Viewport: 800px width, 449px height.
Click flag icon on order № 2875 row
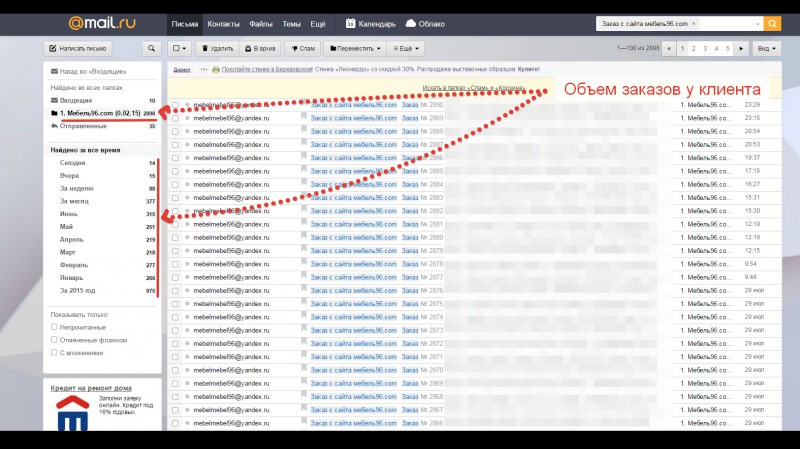pos(304,303)
